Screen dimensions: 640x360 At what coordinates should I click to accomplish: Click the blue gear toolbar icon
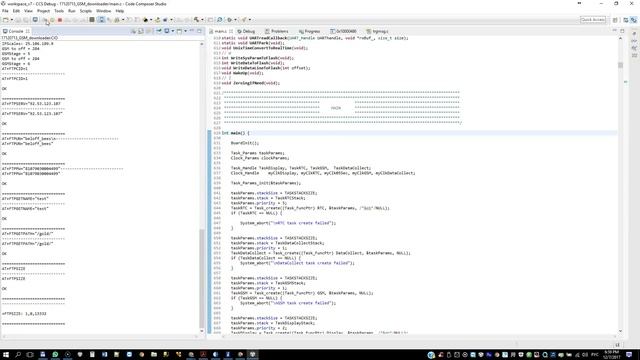click(x=165, y=20)
